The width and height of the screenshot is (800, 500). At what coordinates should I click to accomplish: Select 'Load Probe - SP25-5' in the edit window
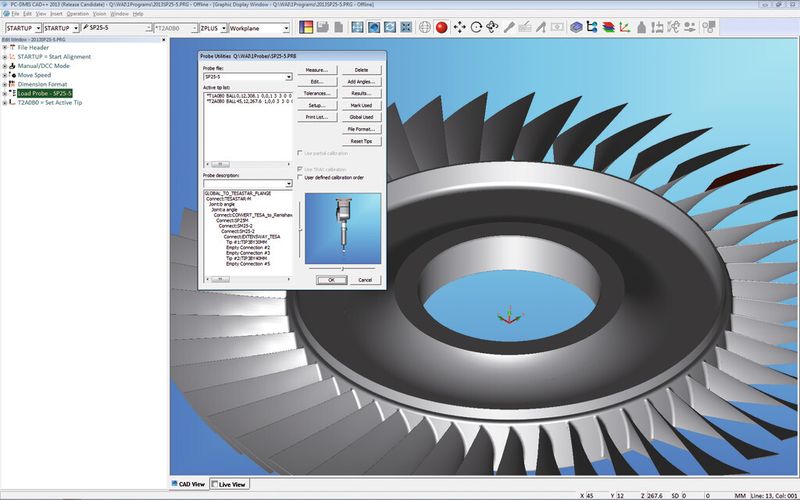point(44,93)
